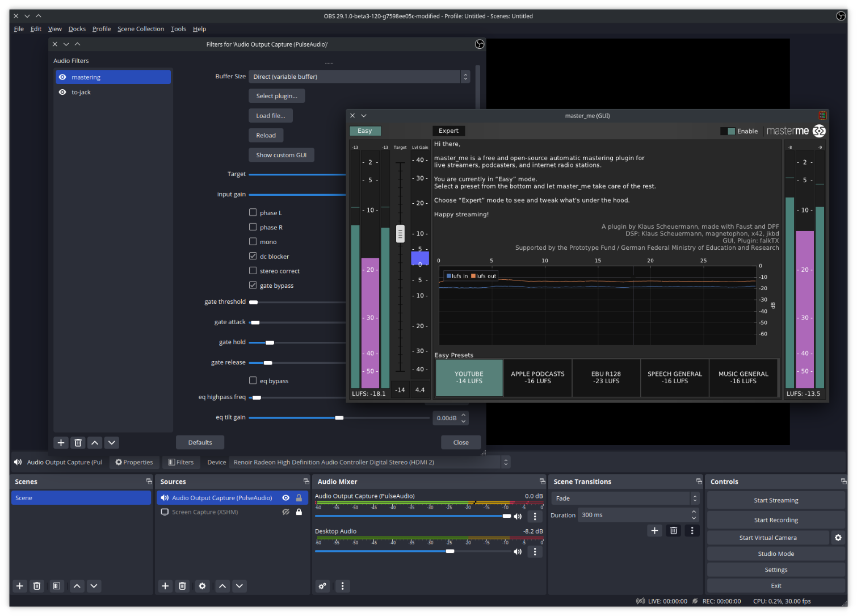857x616 pixels.
Task: Reset filter settings with Defaults button
Action: click(200, 442)
